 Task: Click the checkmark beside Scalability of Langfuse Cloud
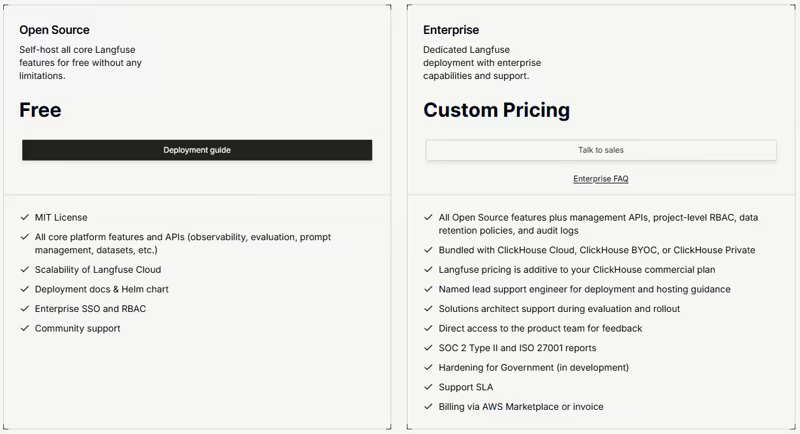(24, 269)
